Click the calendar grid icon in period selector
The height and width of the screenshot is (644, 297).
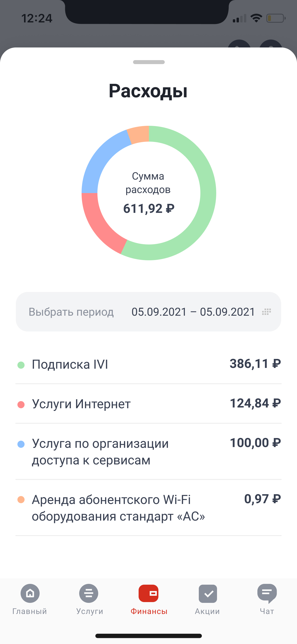coord(266,312)
